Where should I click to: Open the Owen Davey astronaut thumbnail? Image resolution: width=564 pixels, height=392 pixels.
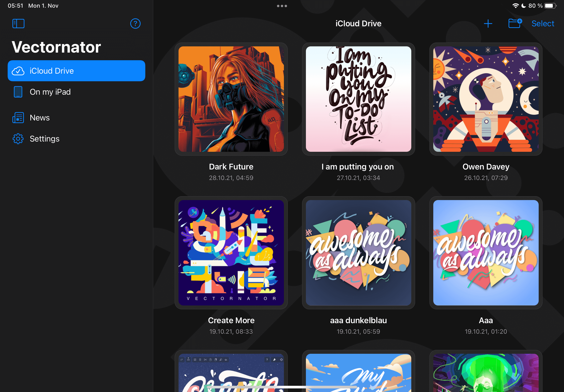pyautogui.click(x=486, y=99)
